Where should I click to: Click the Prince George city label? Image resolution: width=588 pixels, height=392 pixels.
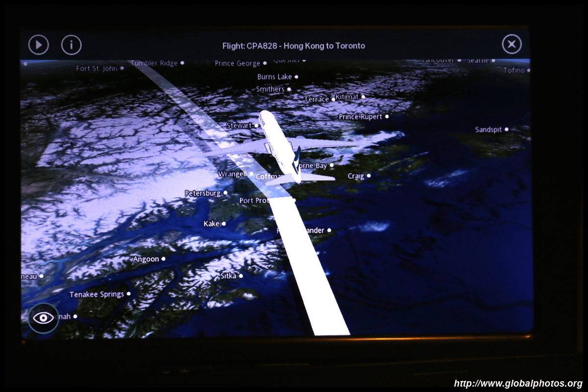(238, 63)
